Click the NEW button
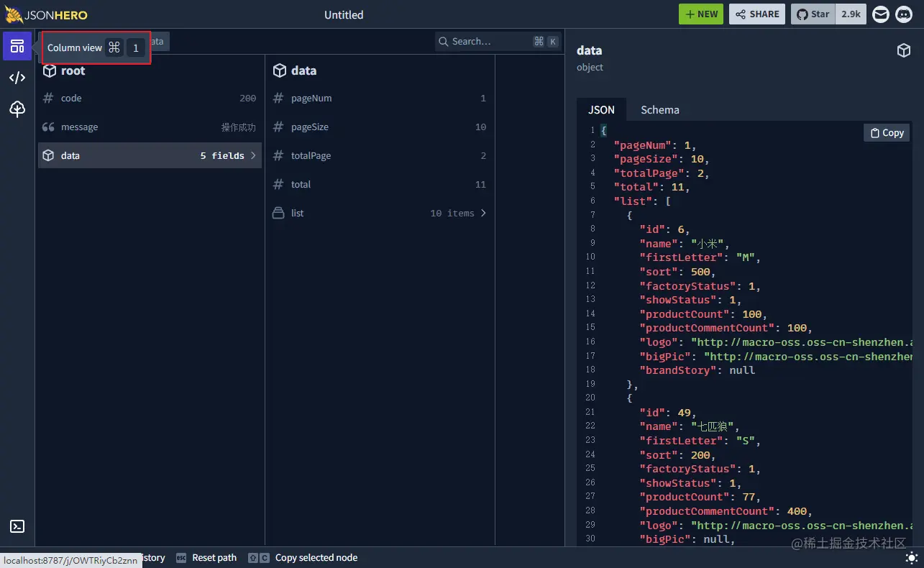Image resolution: width=924 pixels, height=568 pixels. coord(700,14)
